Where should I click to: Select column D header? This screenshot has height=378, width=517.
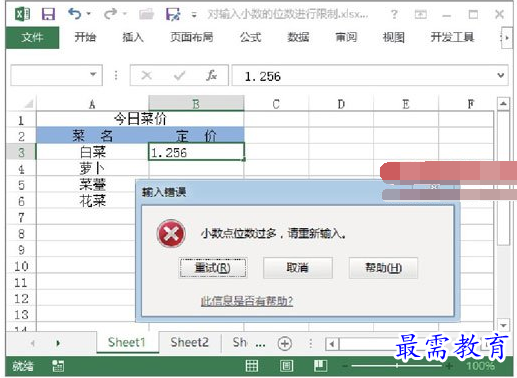pos(341,104)
